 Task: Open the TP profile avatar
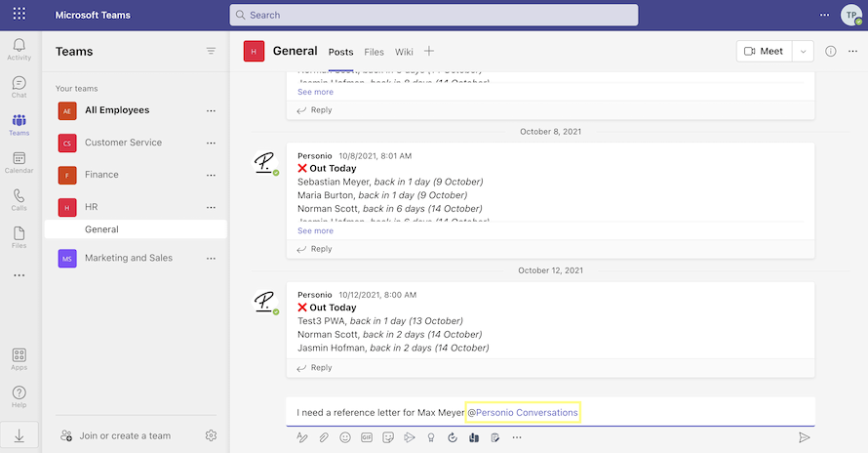pyautogui.click(x=850, y=15)
